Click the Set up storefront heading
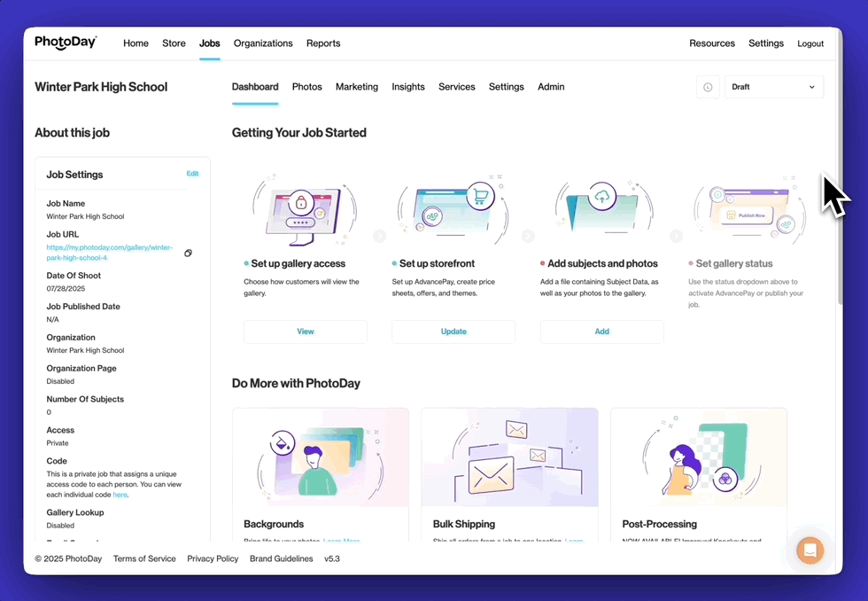868x601 pixels. [x=437, y=263]
